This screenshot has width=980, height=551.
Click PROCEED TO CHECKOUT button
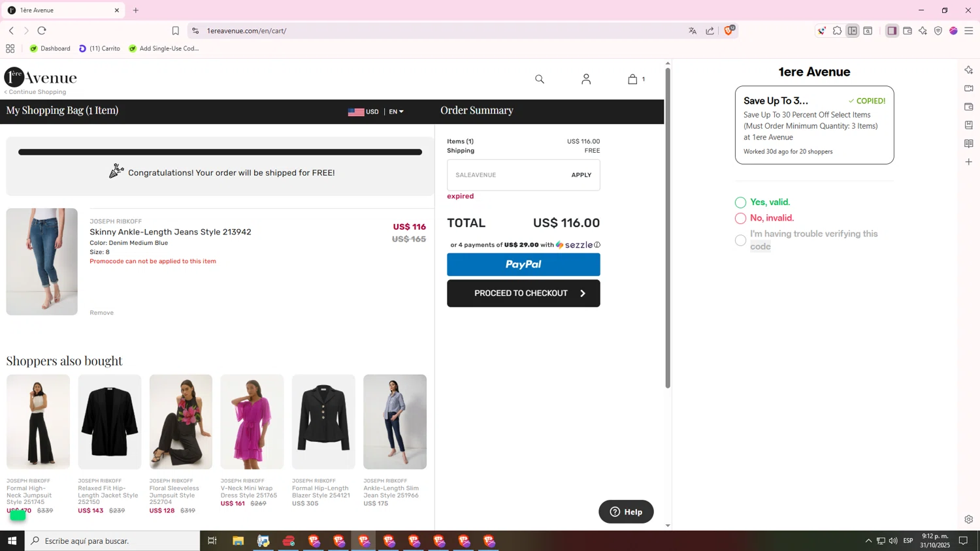(x=523, y=293)
